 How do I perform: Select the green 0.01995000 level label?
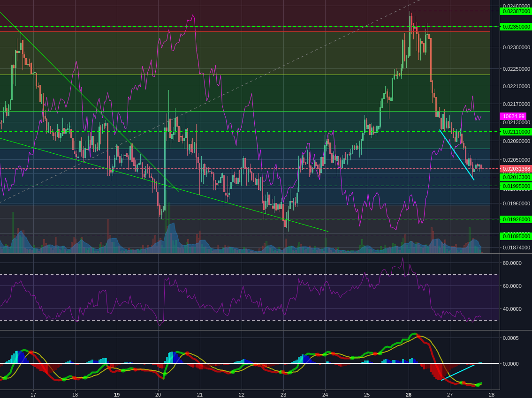[515, 187]
